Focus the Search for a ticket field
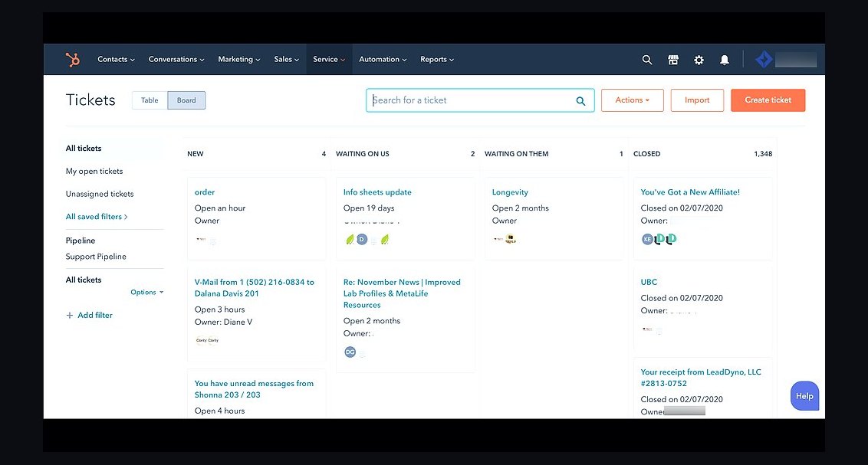868x465 pixels. pos(480,100)
